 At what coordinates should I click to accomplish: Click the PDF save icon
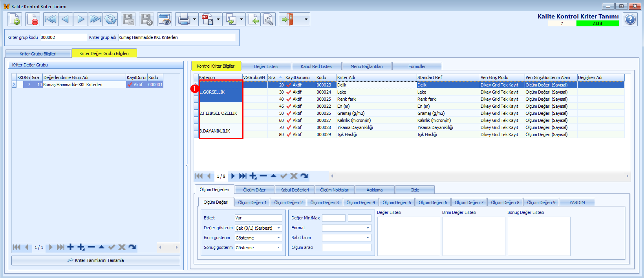207,19
